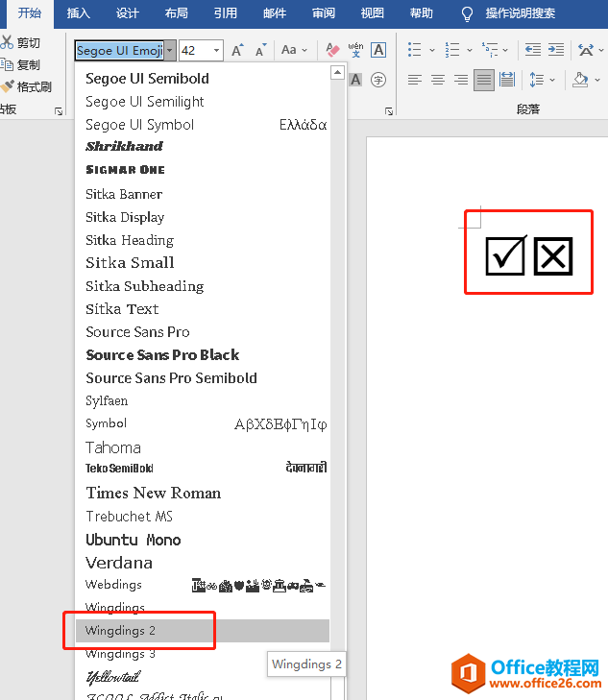Select Segoe UI Symbol font
The width and height of the screenshot is (608, 700).
[203, 125]
